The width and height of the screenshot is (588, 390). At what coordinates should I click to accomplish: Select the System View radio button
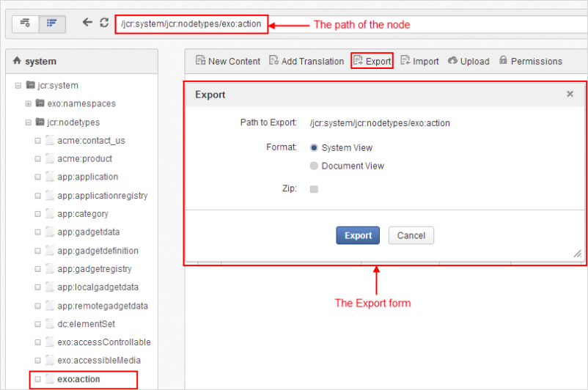pos(314,148)
